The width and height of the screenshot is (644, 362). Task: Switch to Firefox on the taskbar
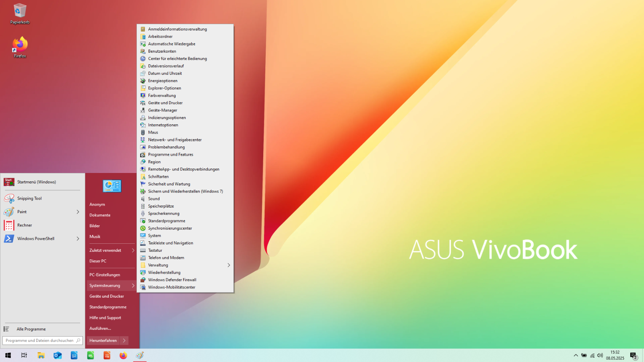(123, 355)
